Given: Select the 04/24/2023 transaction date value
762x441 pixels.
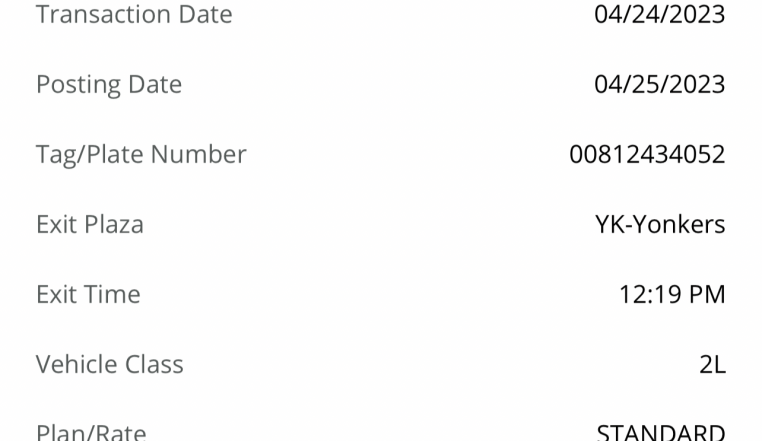Looking at the screenshot, I should 659,14.
